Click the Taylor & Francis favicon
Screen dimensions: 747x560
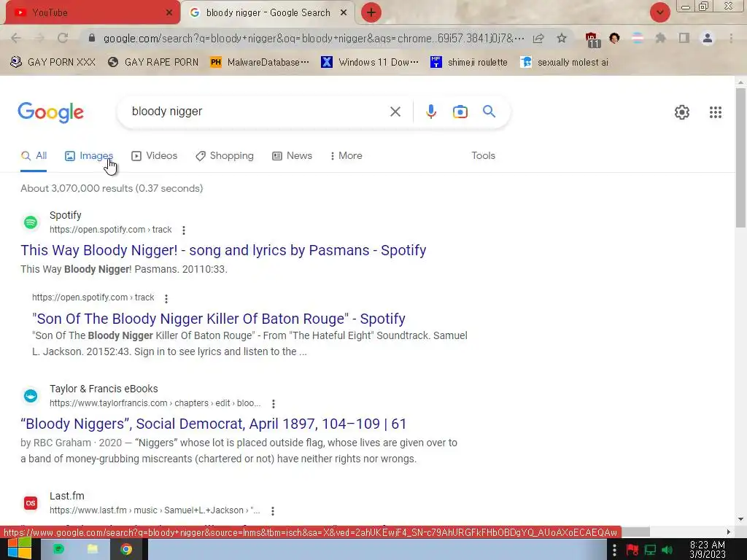(31, 395)
